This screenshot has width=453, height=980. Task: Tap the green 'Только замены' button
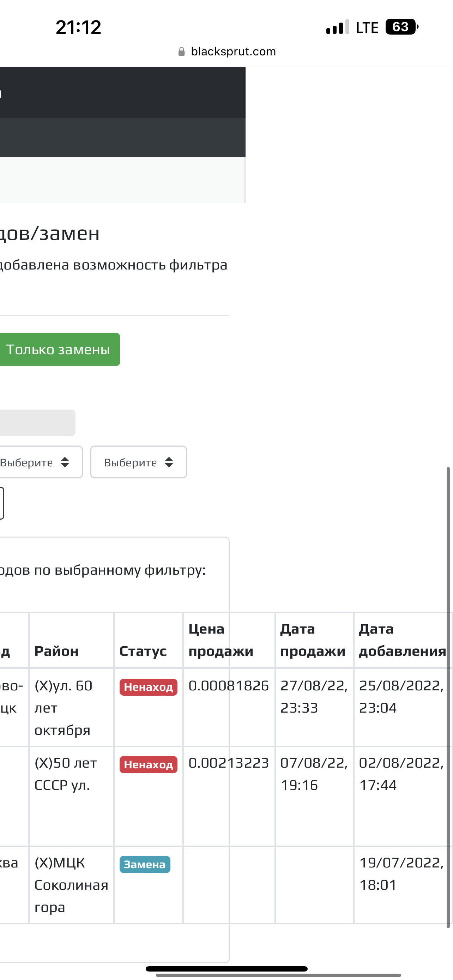60,349
